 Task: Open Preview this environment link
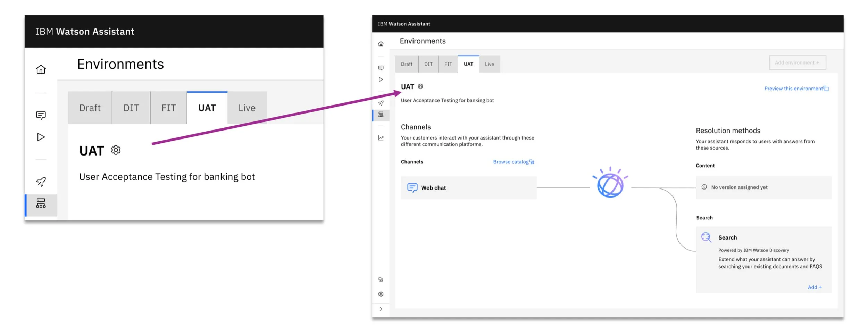click(x=796, y=89)
